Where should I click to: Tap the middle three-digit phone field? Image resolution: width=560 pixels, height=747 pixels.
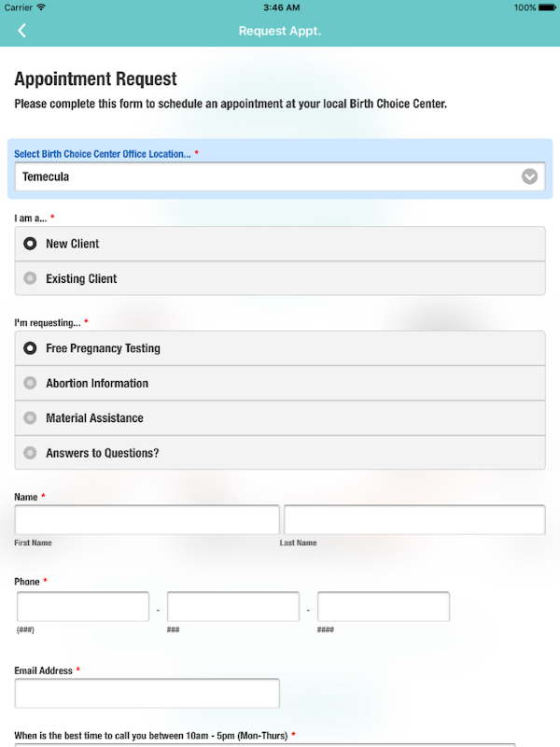(x=233, y=607)
